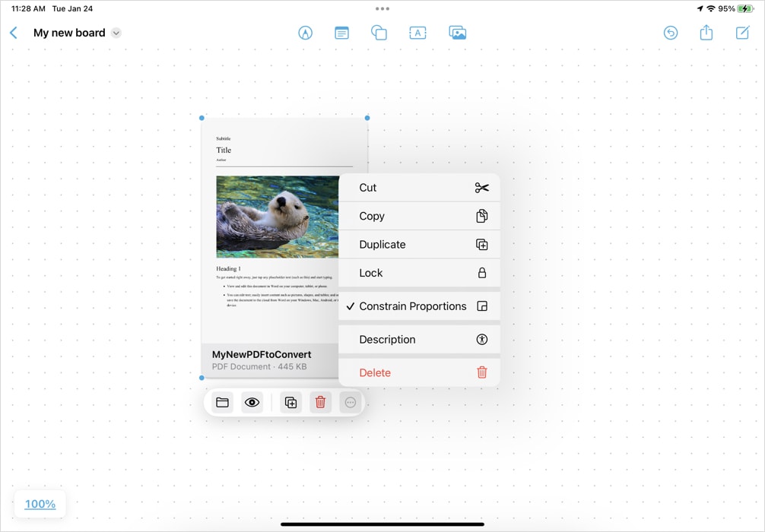Toggle Constrain Proportions off
Image resolution: width=765 pixels, height=532 pixels.
point(419,306)
